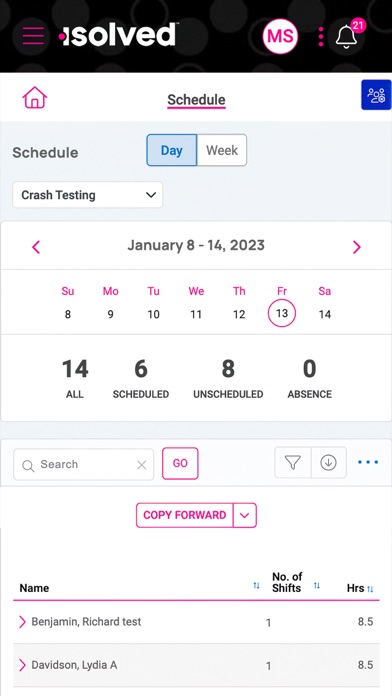This screenshot has width=392, height=696.
Task: Open the notifications bell
Action: point(347,36)
